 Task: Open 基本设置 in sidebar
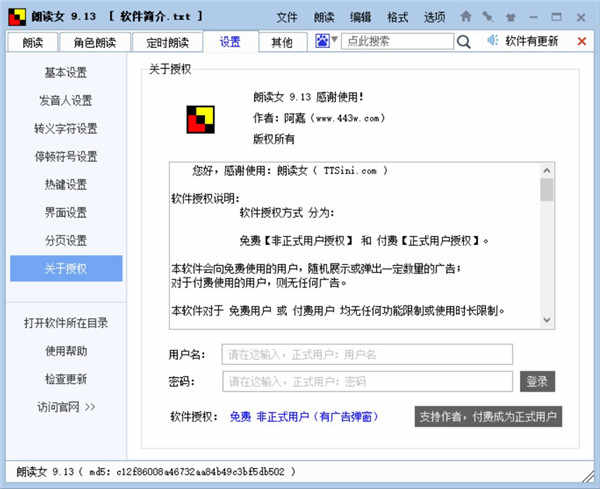[66, 72]
